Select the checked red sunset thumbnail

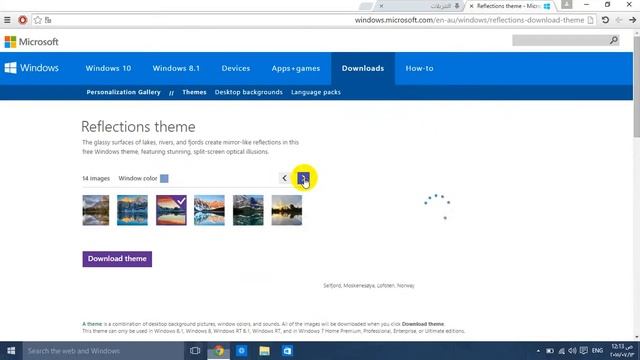171,210
